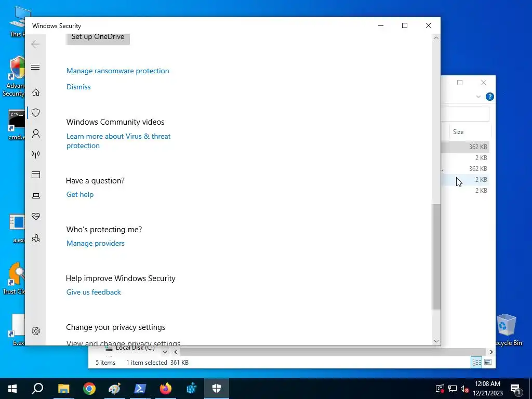Click the Get help link
The image size is (532, 399).
[80, 194]
